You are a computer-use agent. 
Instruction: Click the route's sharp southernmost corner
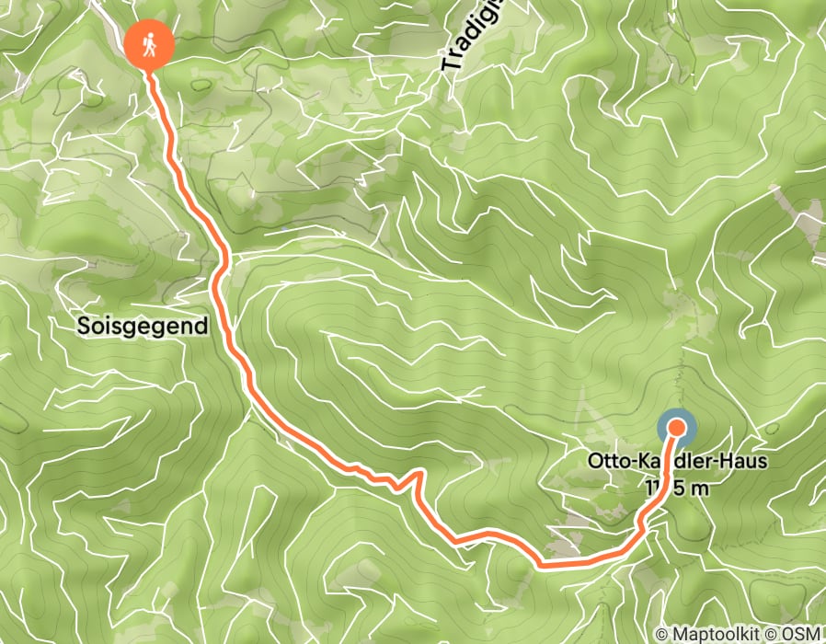[541, 566]
